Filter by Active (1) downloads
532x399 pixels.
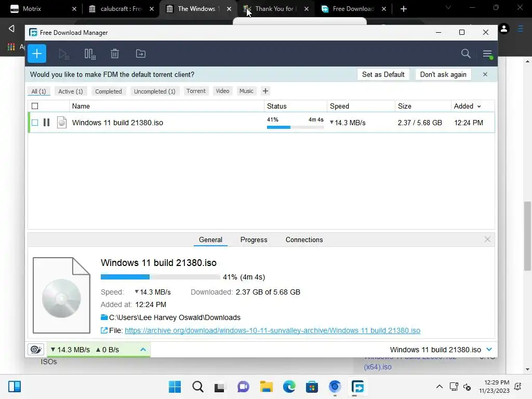[71, 91]
